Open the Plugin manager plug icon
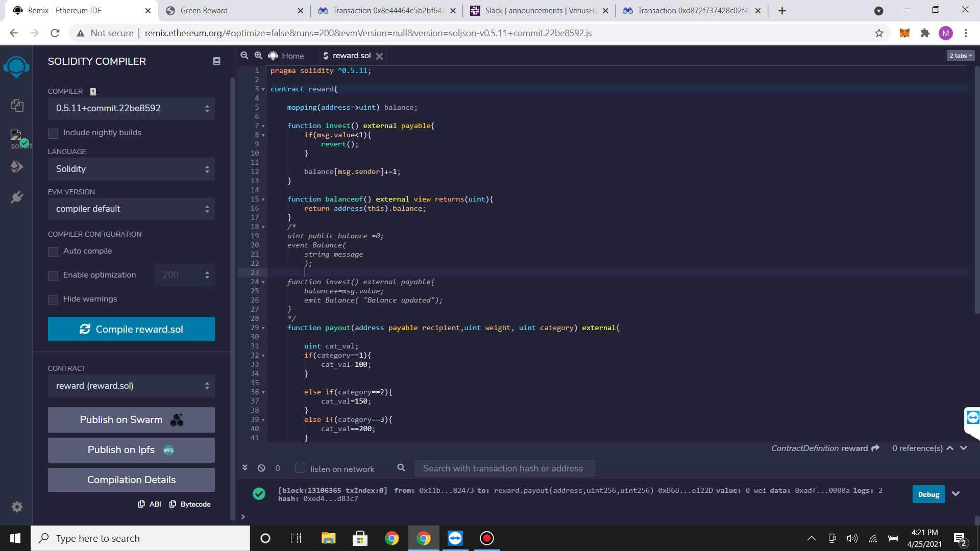Screen dimensions: 980x551 click(x=17, y=197)
